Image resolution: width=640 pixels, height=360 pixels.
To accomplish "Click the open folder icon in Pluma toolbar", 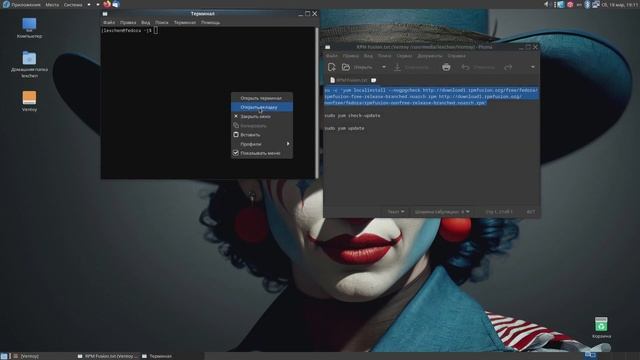I will tap(346, 67).
